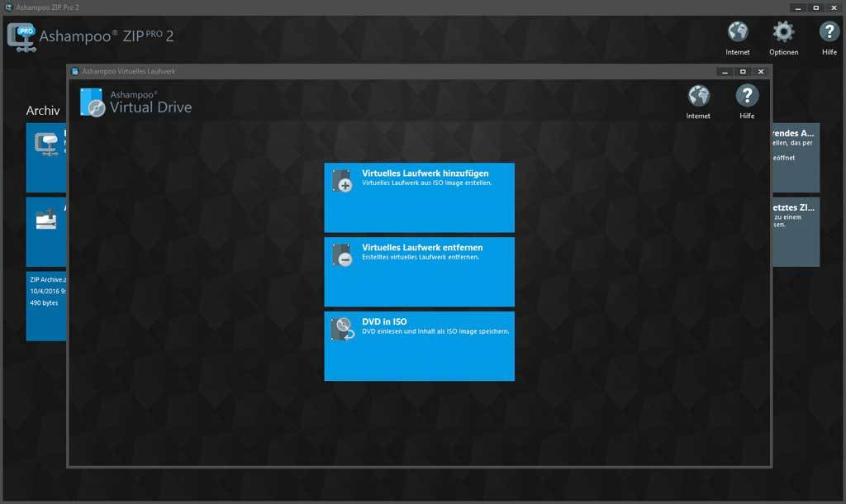Click the Ashampoo ZIP Pro 2 logo icon

point(21,37)
